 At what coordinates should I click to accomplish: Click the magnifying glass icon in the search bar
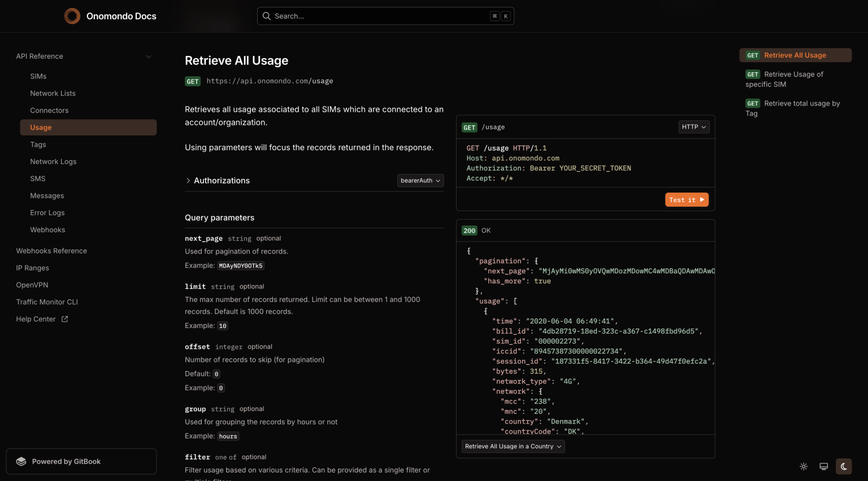click(x=266, y=16)
